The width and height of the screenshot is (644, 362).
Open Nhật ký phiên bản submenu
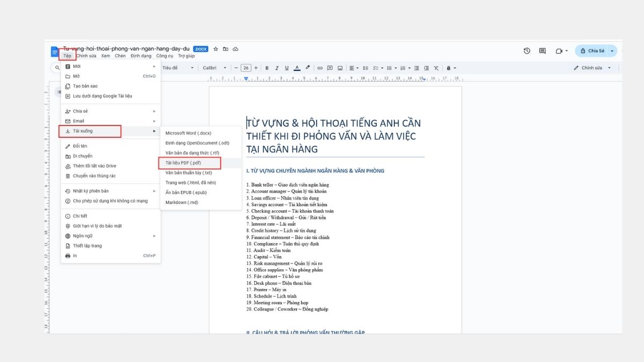110,191
